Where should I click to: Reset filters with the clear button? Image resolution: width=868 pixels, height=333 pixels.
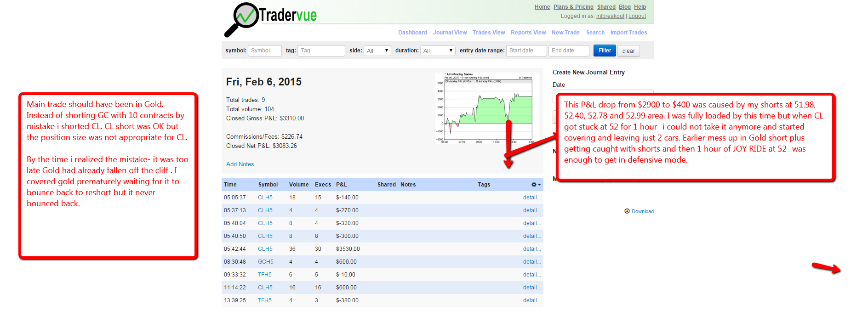point(628,51)
